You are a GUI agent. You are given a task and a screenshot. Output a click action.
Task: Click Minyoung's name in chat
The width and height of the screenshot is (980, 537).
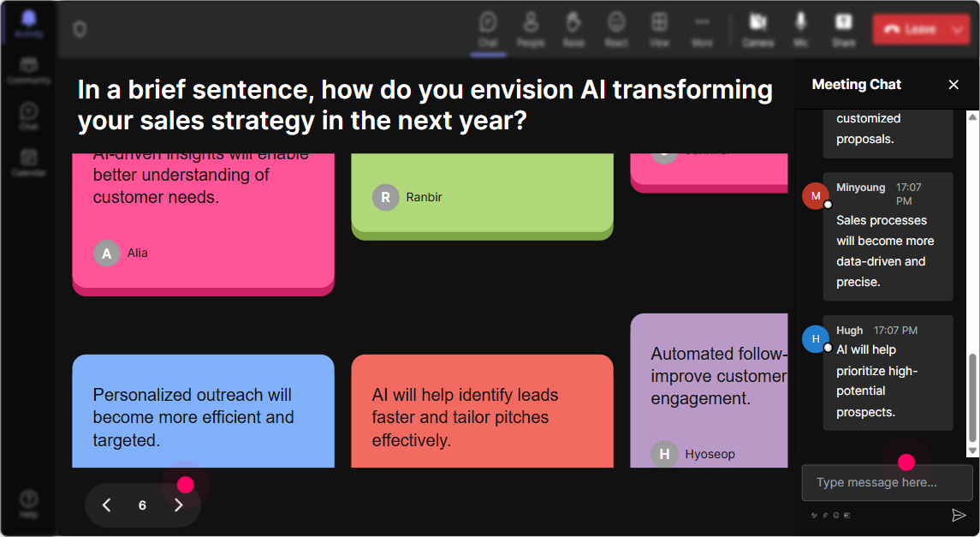coord(861,188)
